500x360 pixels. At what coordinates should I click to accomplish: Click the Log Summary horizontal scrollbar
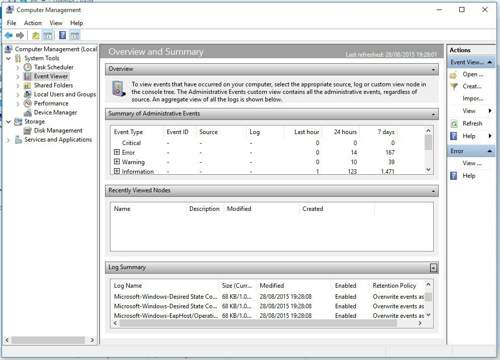click(x=258, y=323)
